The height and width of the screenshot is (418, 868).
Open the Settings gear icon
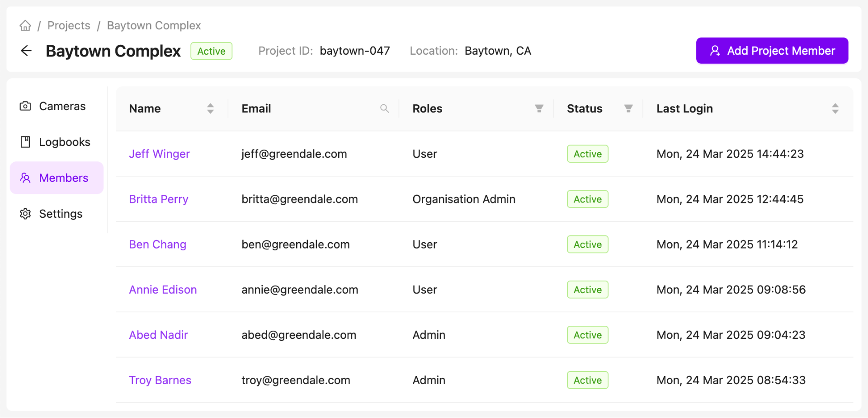(25, 213)
